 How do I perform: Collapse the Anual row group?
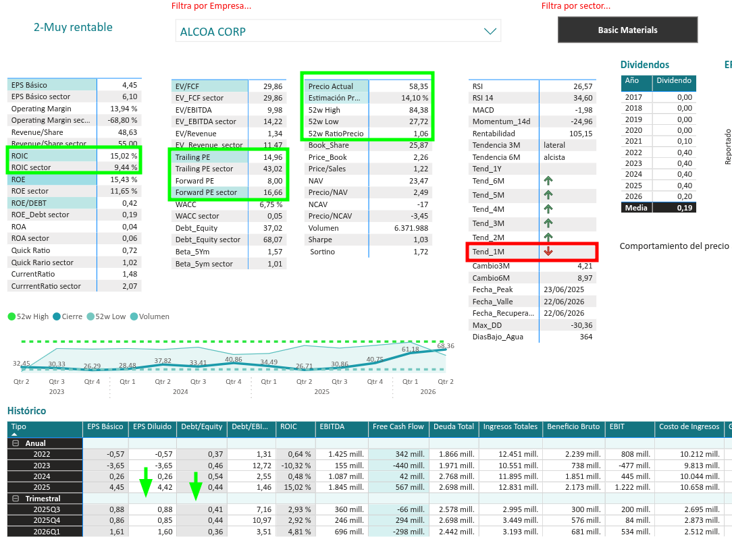[x=16, y=443]
